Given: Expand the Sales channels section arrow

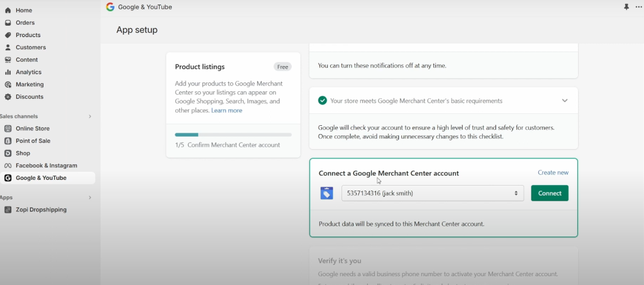Looking at the screenshot, I should [90, 116].
